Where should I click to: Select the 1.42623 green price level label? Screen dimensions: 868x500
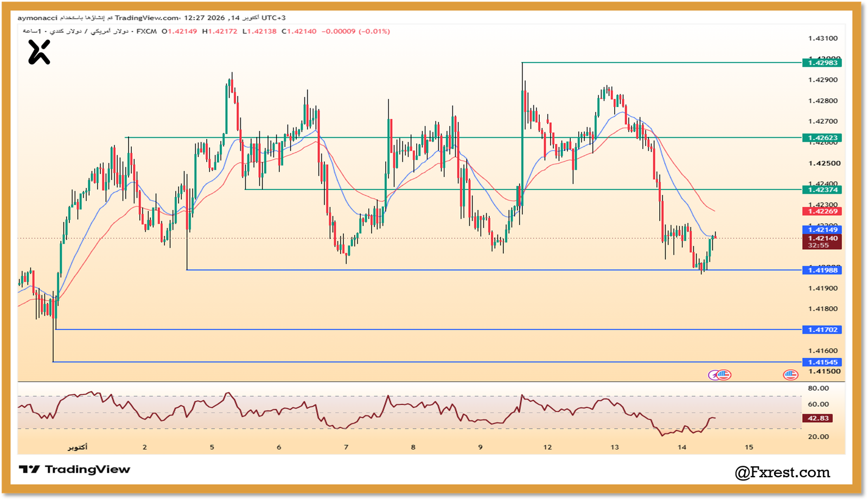[x=822, y=138]
